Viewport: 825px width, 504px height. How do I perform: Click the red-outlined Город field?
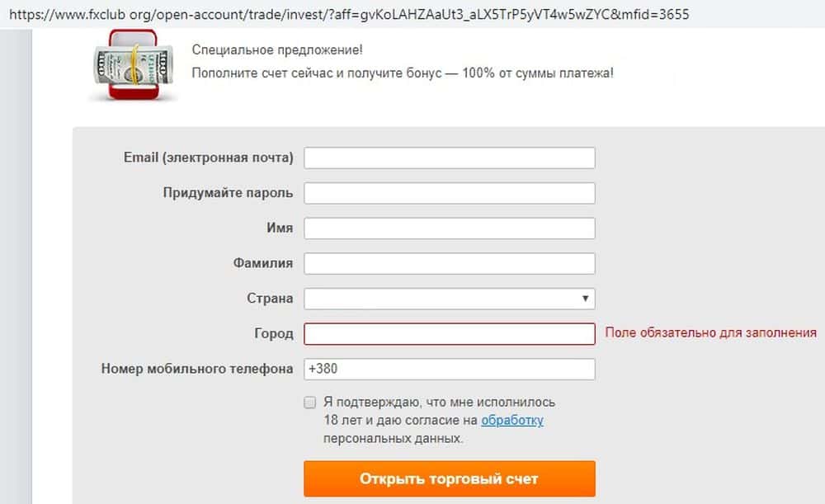450,333
